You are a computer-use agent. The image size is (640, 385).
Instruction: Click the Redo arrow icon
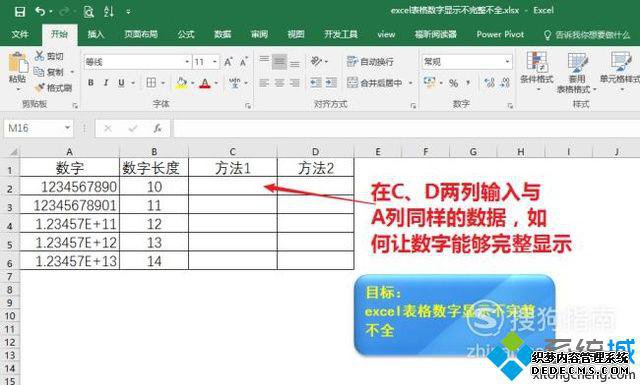click(64, 11)
